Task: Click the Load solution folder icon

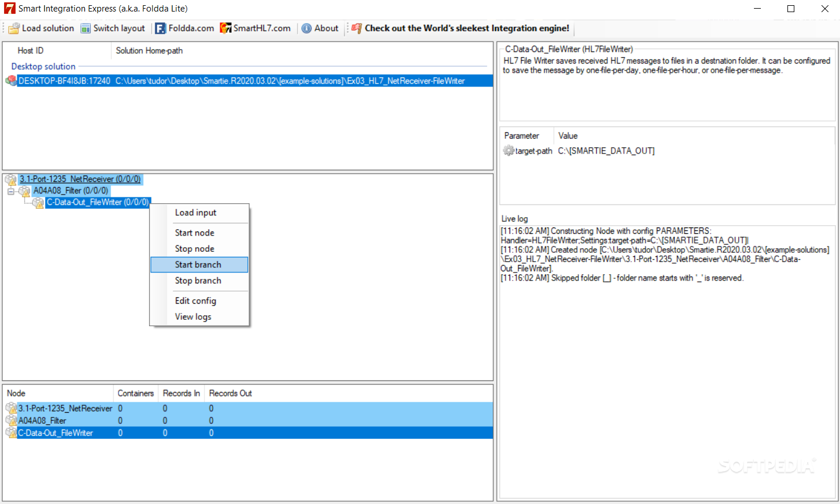Action: click(x=14, y=28)
